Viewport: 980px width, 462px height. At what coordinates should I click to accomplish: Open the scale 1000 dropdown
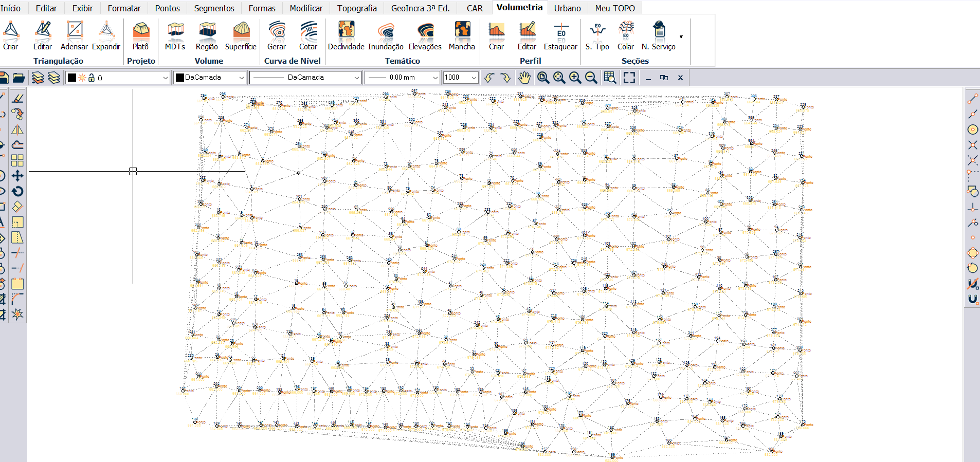click(474, 78)
